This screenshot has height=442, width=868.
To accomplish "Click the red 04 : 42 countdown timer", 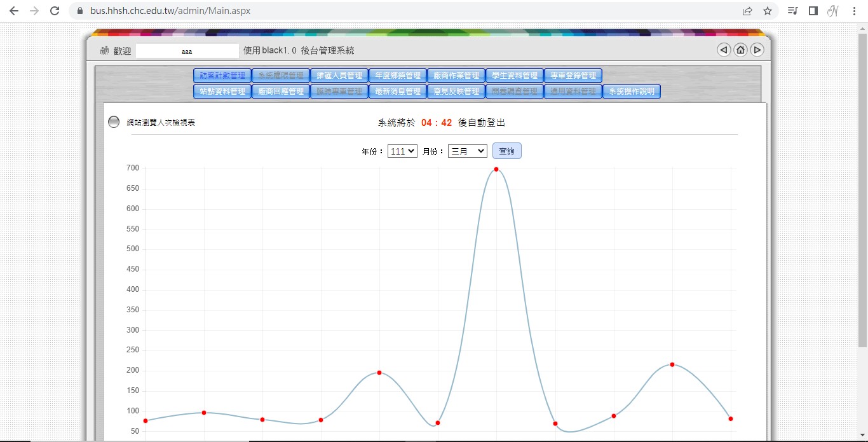I will pyautogui.click(x=437, y=123).
